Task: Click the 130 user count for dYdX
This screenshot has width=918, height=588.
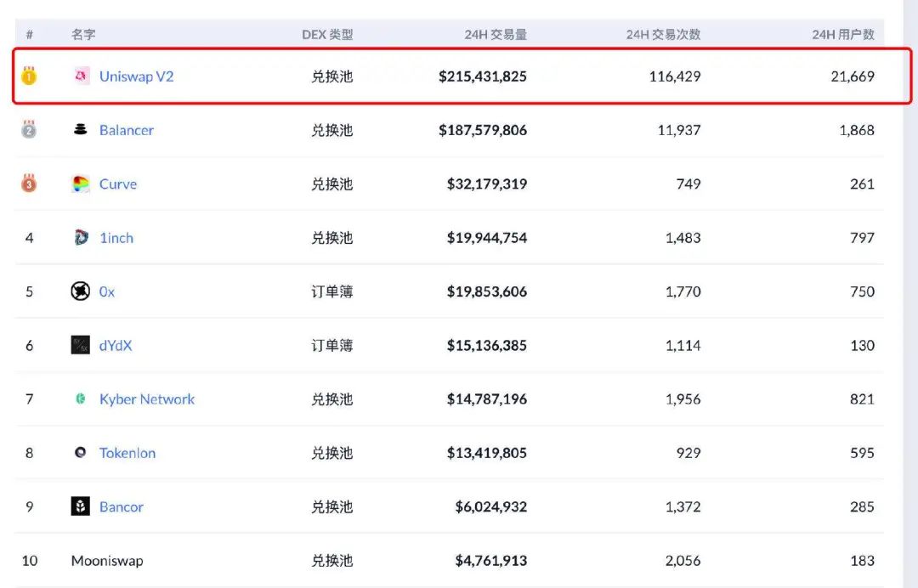Action: click(863, 345)
